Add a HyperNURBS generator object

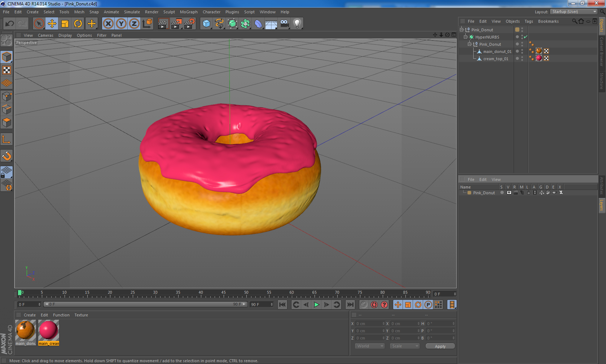pos(232,24)
